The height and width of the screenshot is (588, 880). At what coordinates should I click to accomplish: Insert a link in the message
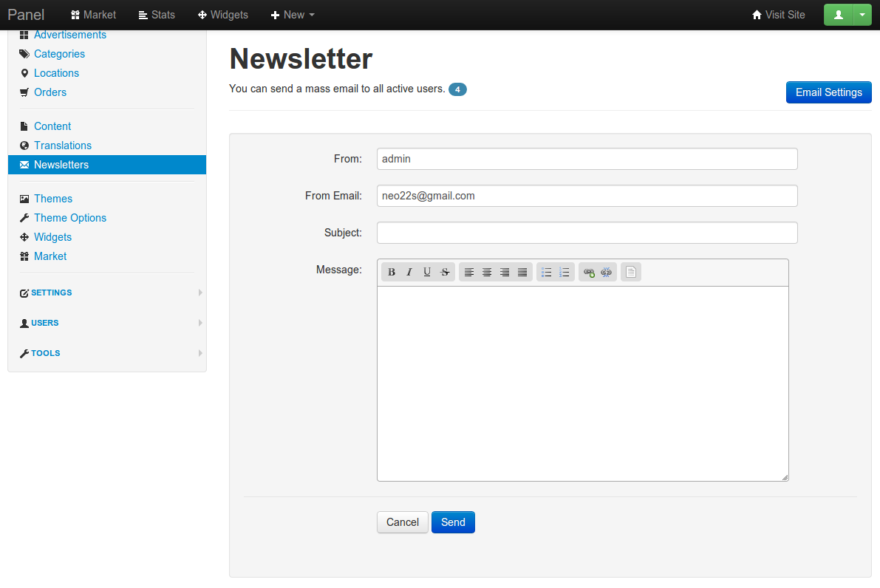click(x=589, y=273)
